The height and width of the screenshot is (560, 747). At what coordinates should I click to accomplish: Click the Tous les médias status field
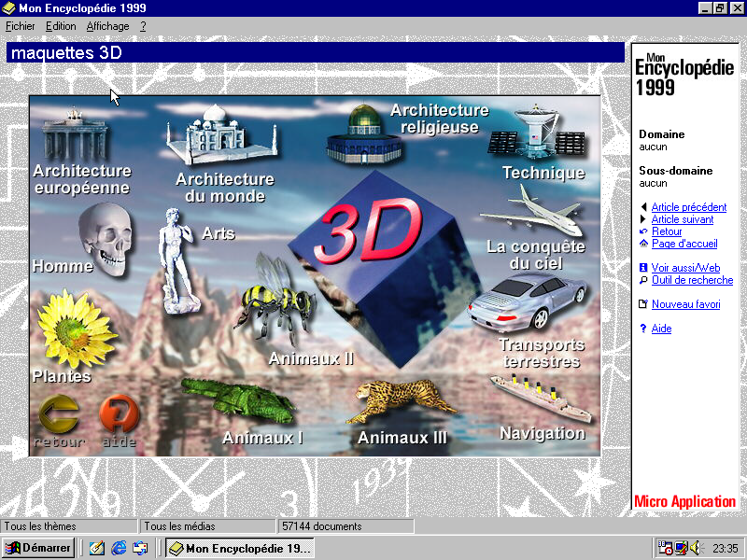click(x=207, y=526)
